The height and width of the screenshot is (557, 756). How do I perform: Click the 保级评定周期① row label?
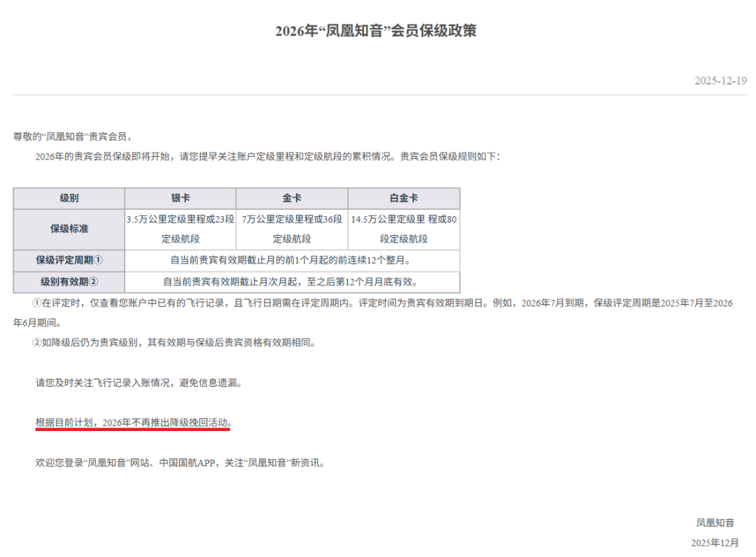coord(69,260)
